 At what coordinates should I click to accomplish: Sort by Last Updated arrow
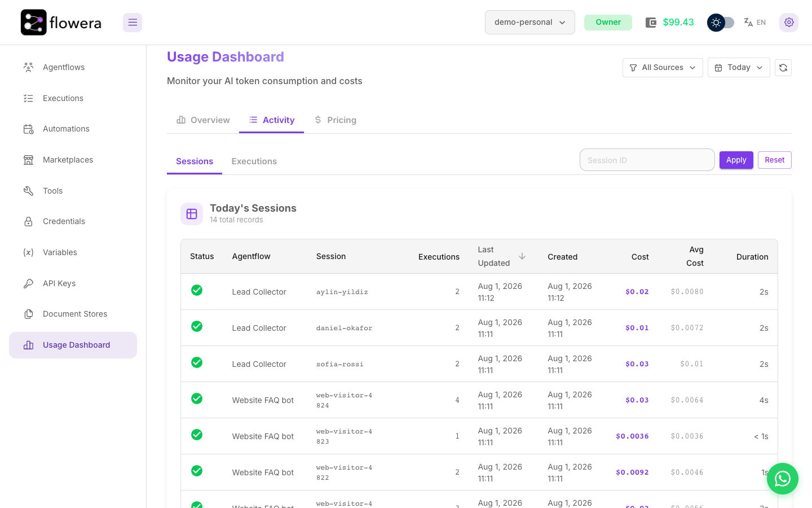click(522, 256)
